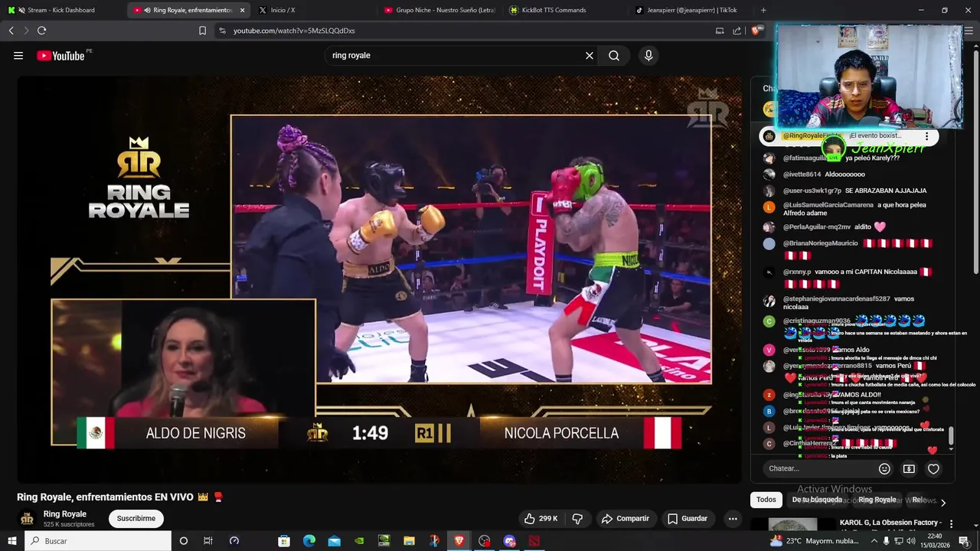The image size is (980, 551).
Task: Open Grupo Niche - Nuestro Sueño tab
Action: click(x=439, y=10)
